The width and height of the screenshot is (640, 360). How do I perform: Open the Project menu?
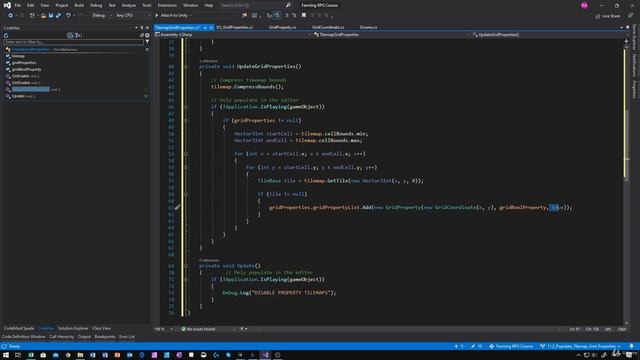(x=62, y=5)
